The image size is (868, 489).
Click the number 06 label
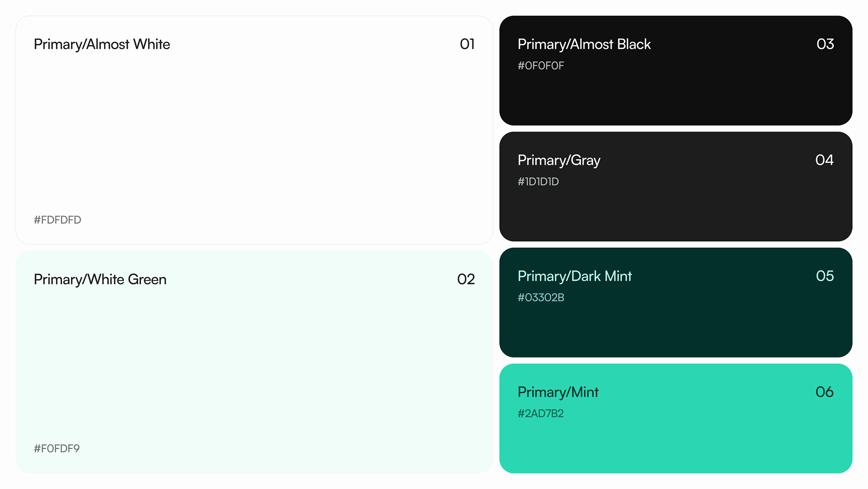pyautogui.click(x=824, y=392)
